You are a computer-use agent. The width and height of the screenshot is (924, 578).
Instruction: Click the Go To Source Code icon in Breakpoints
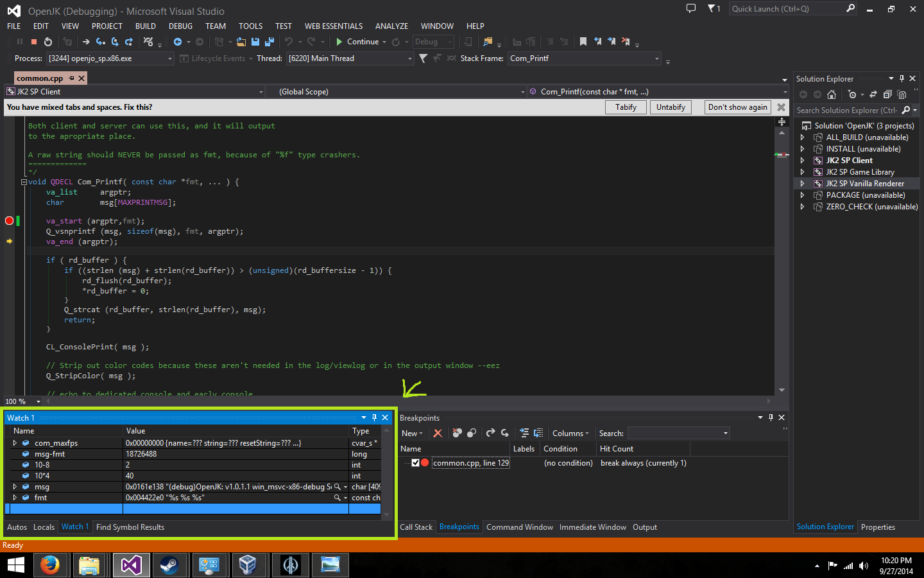pyautogui.click(x=524, y=433)
